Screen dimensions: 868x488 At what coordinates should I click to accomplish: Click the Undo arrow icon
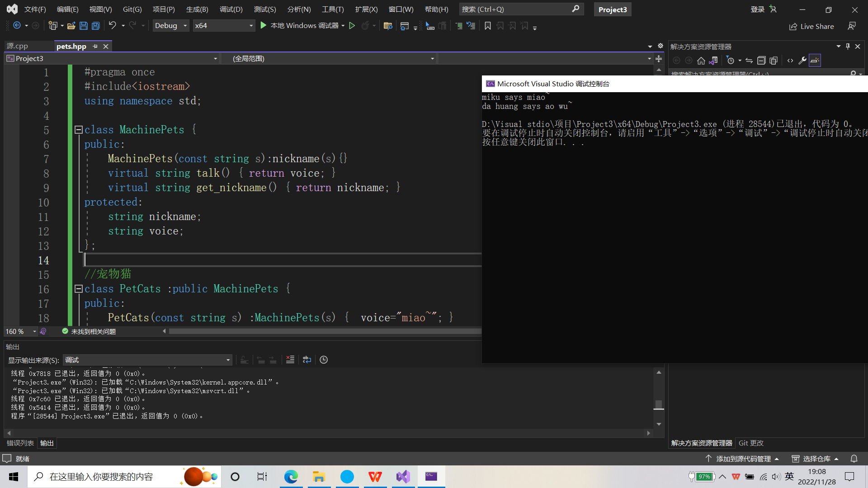coord(112,26)
